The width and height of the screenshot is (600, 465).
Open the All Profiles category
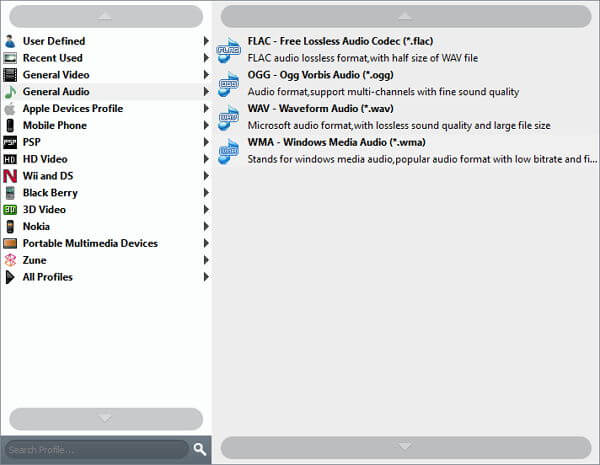106,277
